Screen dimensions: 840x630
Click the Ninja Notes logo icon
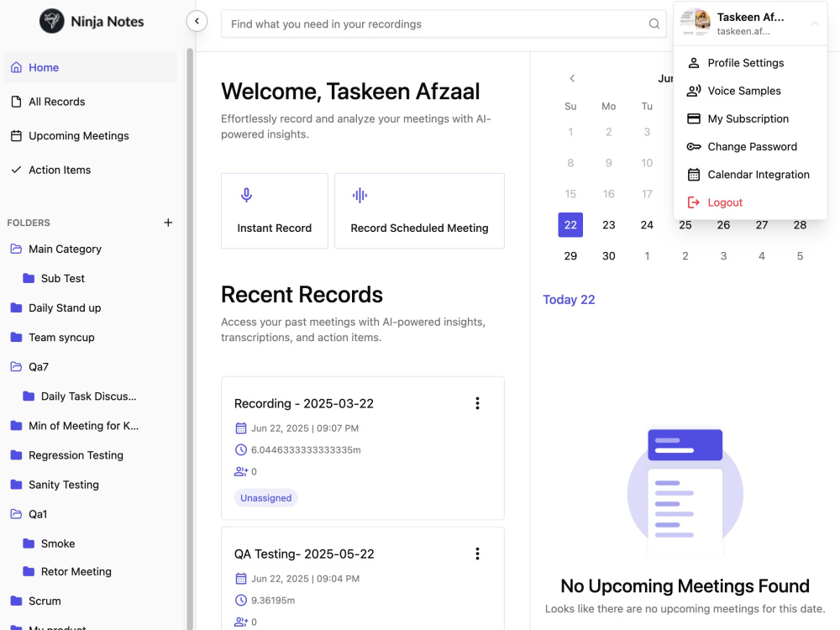tap(52, 22)
